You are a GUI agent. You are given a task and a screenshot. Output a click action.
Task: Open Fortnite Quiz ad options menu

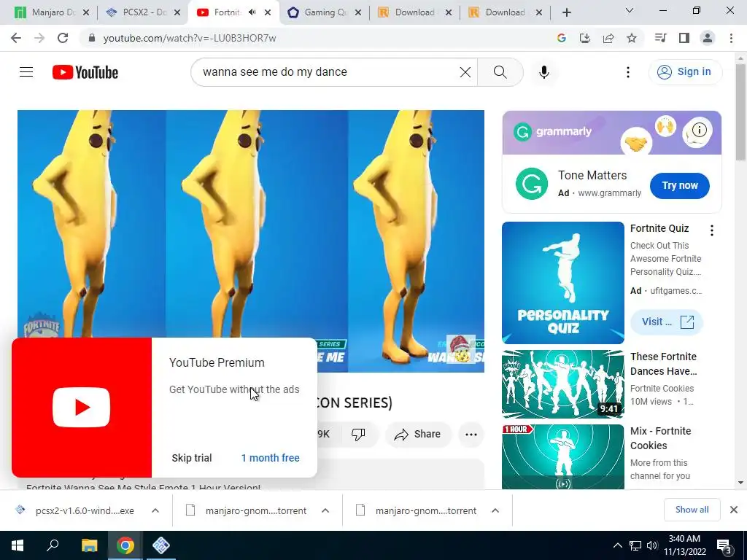[712, 230]
